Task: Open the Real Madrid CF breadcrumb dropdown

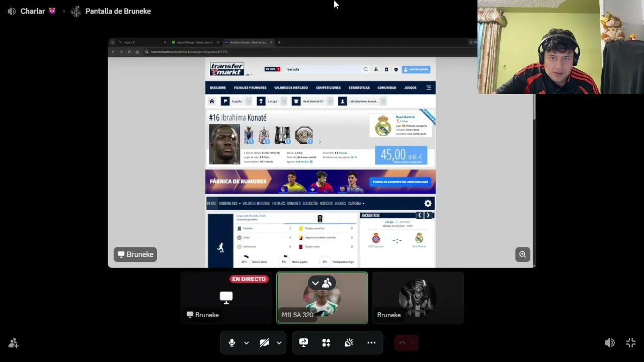Action: [x=331, y=101]
